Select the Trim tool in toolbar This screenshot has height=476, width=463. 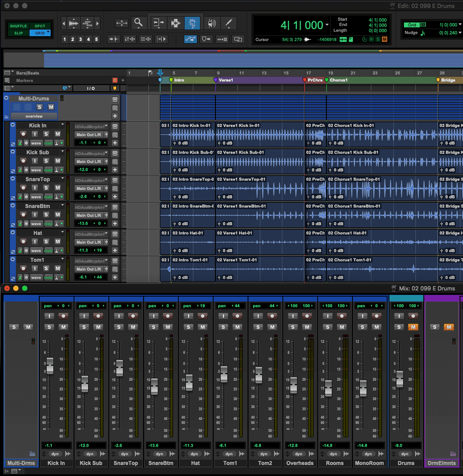click(x=158, y=23)
